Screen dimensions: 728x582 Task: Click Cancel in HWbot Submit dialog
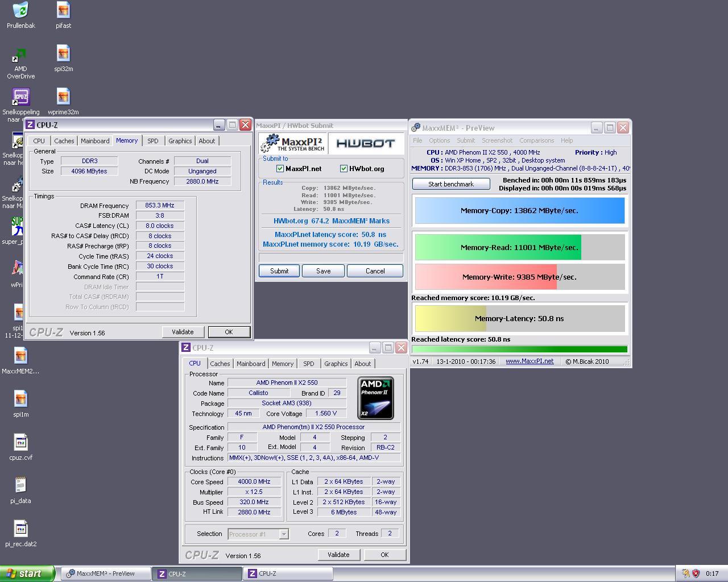[375, 271]
